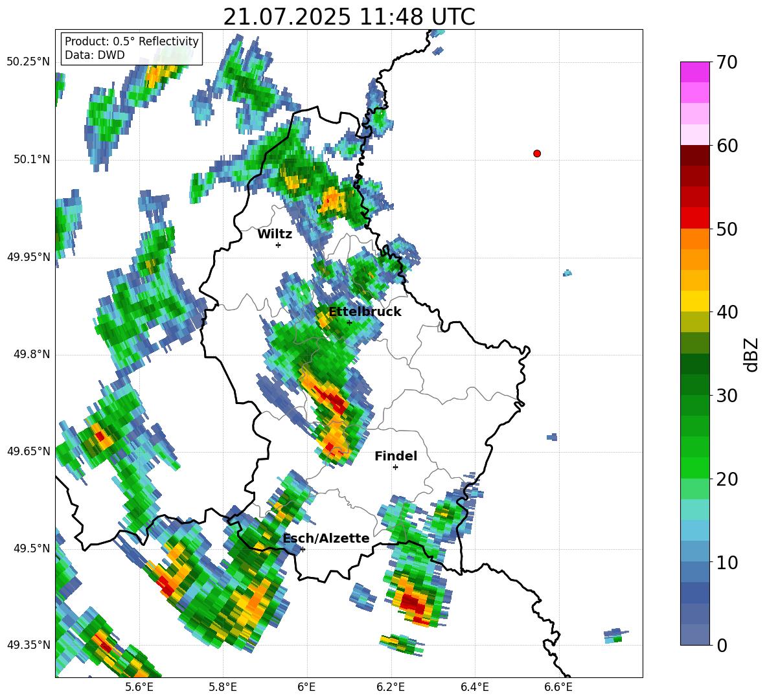Image resolution: width=767 pixels, height=700 pixels.
Task: Click the colorbar value 40
Action: (x=726, y=312)
